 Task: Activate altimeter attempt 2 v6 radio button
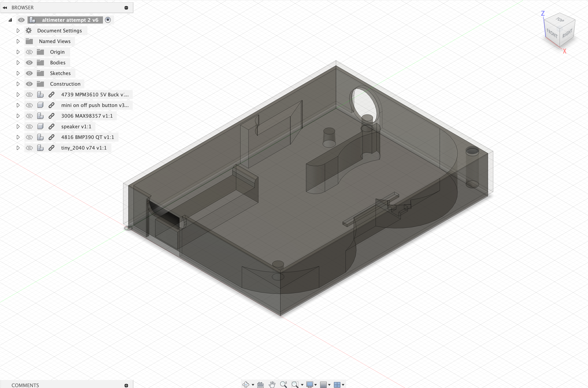point(108,20)
